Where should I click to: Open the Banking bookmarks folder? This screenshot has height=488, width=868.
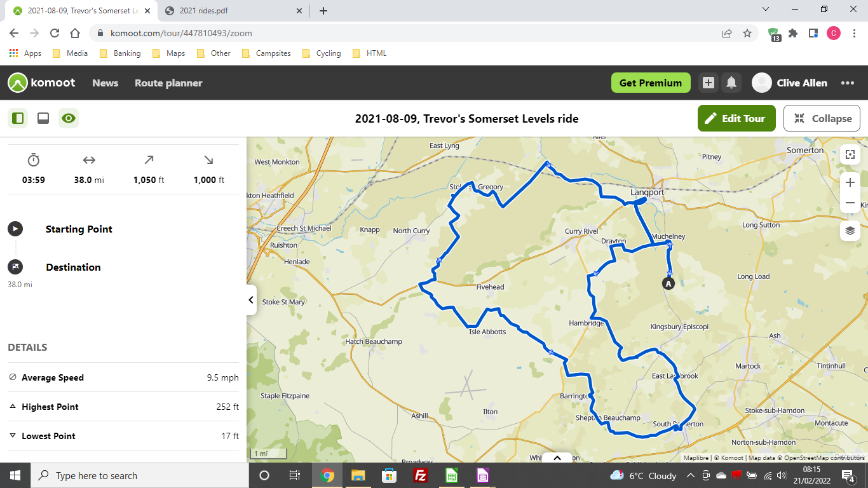(x=120, y=53)
